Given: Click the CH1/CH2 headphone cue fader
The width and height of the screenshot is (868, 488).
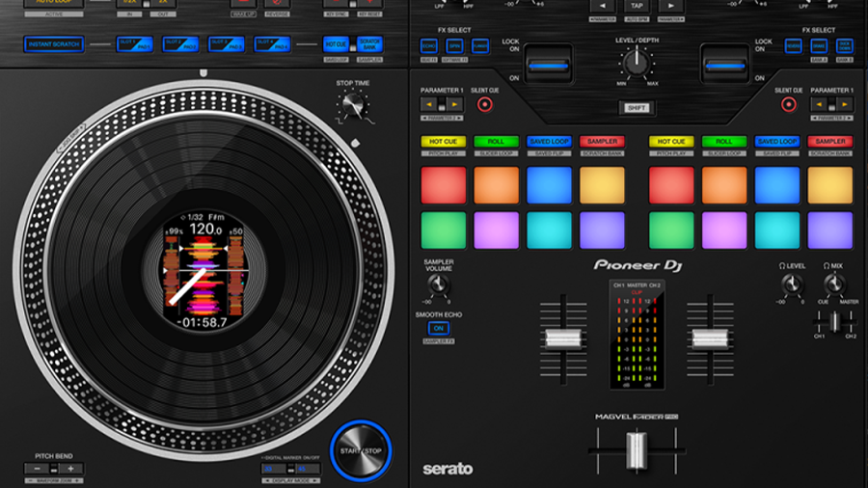Looking at the screenshot, I should (835, 321).
